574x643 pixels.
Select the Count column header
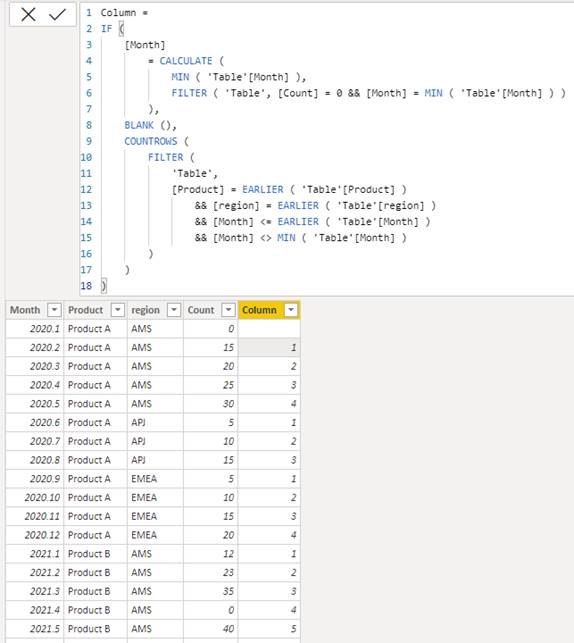[210, 310]
